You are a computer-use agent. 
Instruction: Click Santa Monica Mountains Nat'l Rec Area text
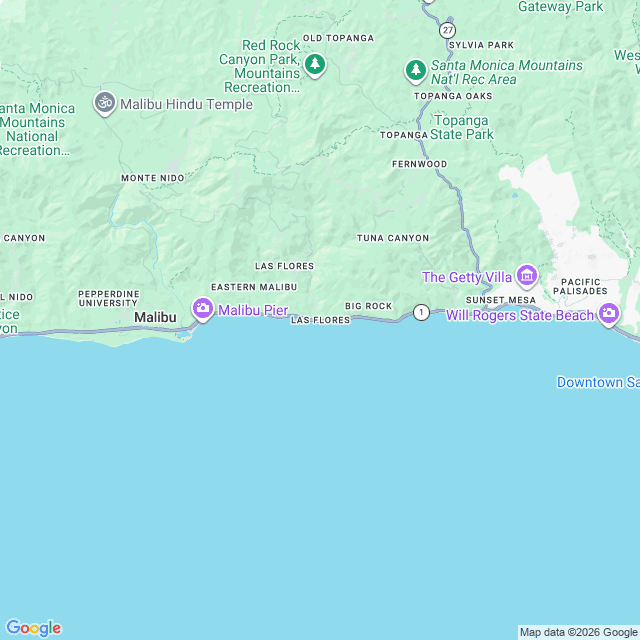tap(507, 72)
